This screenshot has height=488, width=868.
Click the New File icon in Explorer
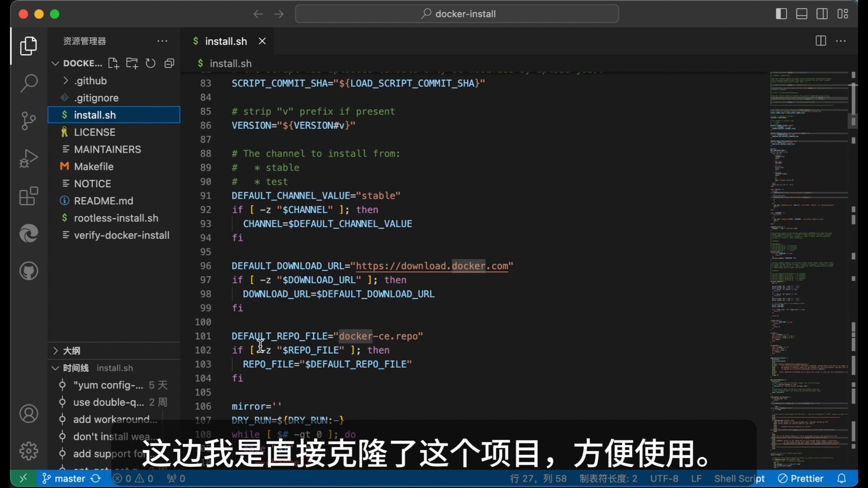pos(113,63)
